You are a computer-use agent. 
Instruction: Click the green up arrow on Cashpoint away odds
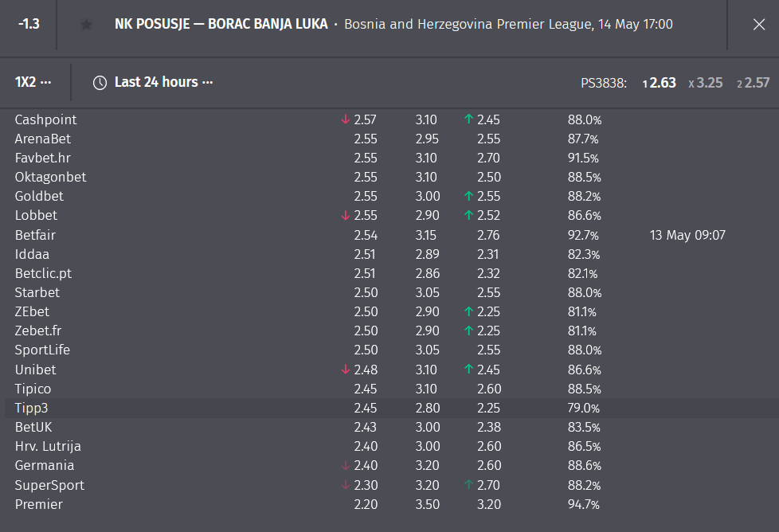[468, 119]
